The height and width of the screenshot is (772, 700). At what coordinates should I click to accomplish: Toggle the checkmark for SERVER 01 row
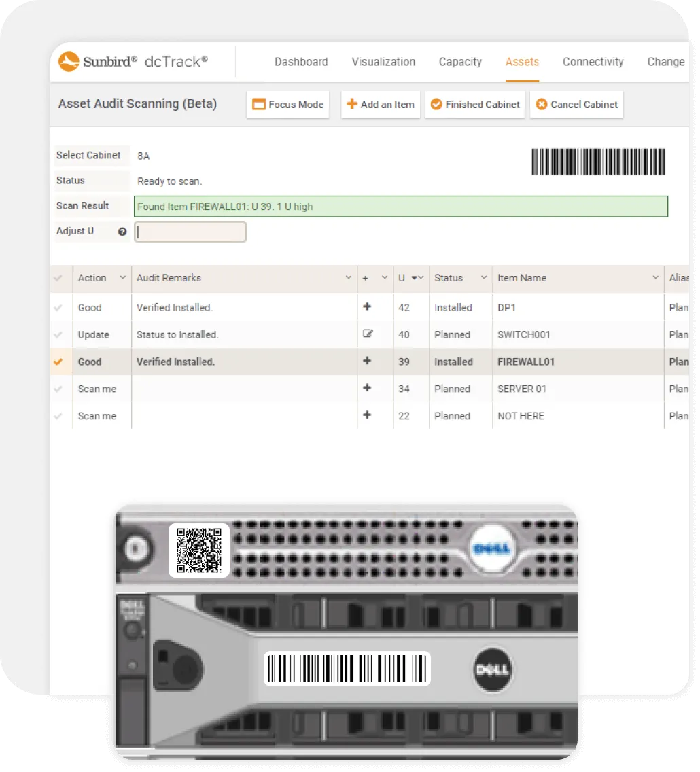[x=58, y=389]
